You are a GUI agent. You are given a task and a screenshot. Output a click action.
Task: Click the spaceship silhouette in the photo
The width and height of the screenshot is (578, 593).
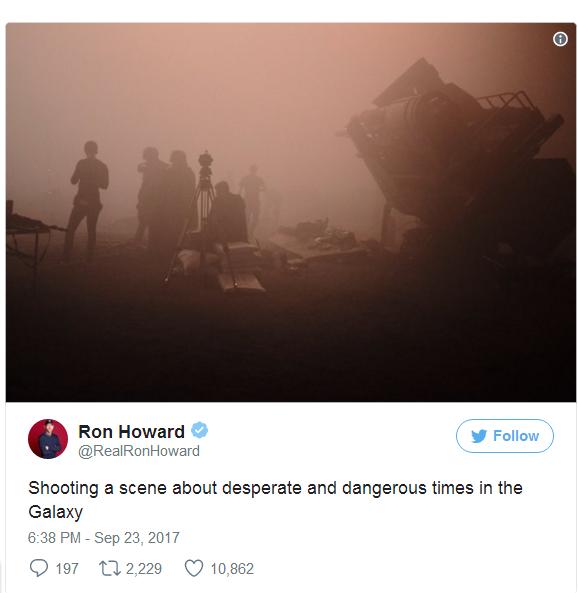click(x=456, y=151)
